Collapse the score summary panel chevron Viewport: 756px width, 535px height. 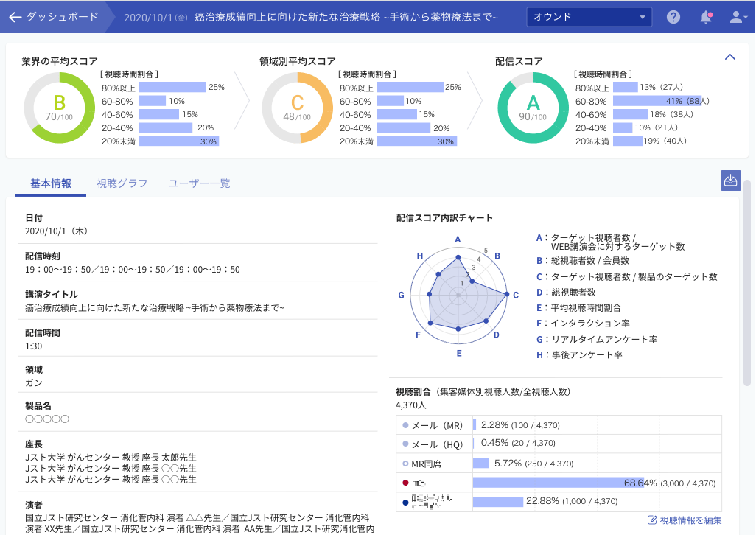point(730,57)
